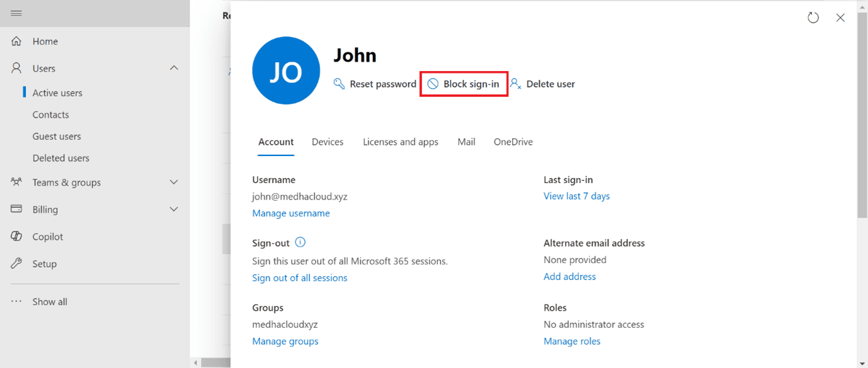Sign the user out of all sessions
This screenshot has height=368, width=868.
(x=300, y=277)
